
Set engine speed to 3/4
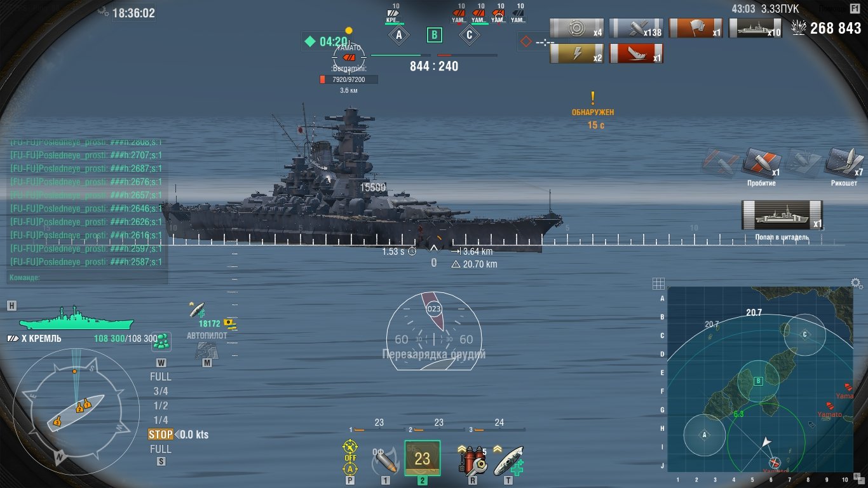pyautogui.click(x=161, y=391)
